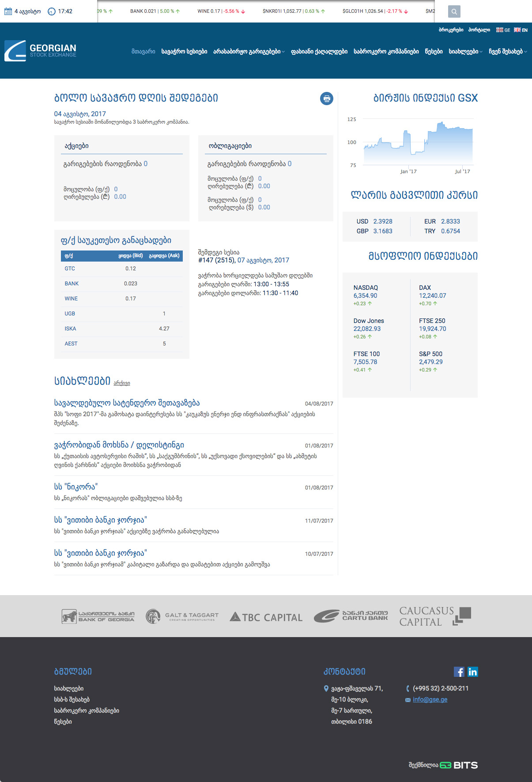Open the სავალდებულო სატენდერო შეთავაზება news headline
The image size is (532, 782).
[127, 403]
